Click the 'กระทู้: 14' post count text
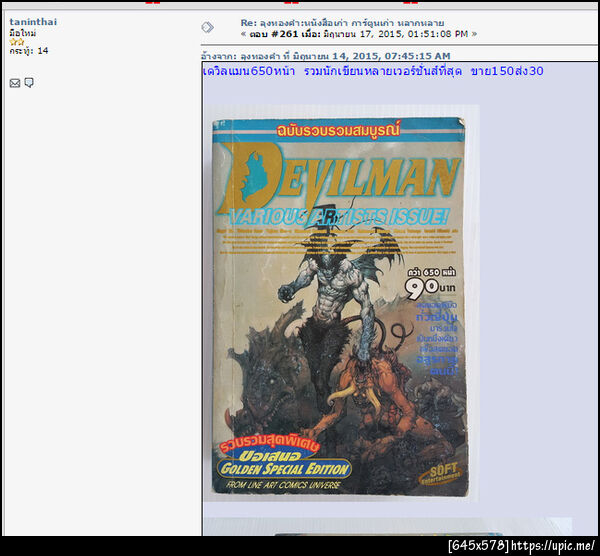Image resolution: width=600 pixels, height=556 pixels. (29, 51)
